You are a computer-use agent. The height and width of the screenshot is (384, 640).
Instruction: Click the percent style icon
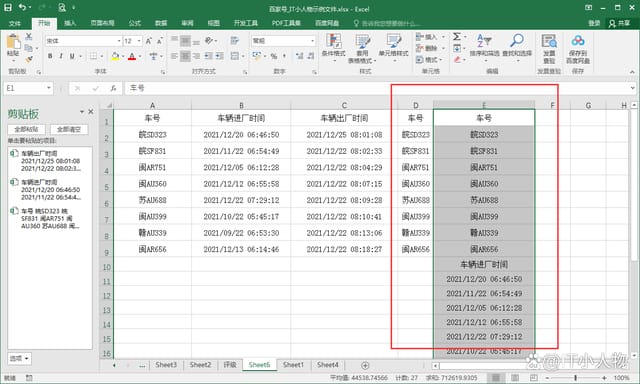[x=273, y=56]
